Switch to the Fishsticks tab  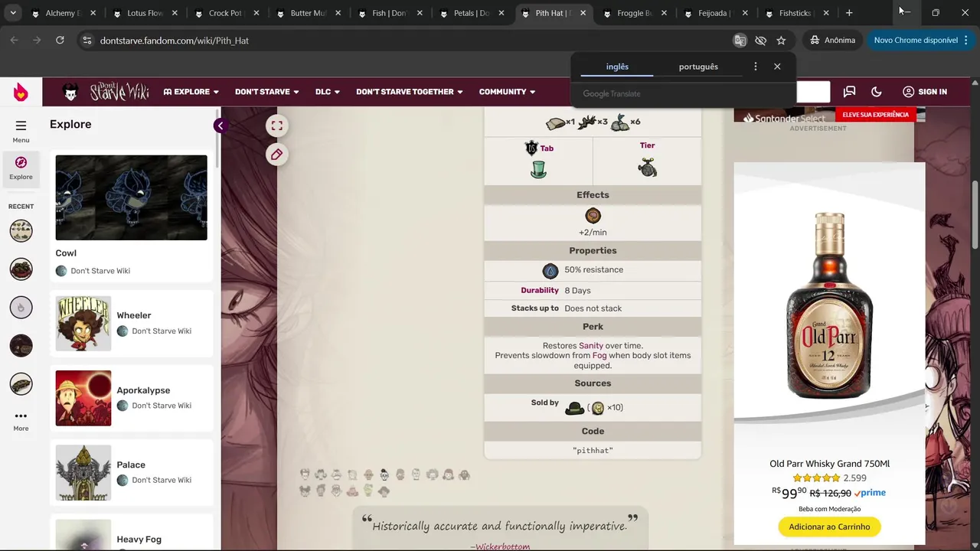click(x=798, y=13)
